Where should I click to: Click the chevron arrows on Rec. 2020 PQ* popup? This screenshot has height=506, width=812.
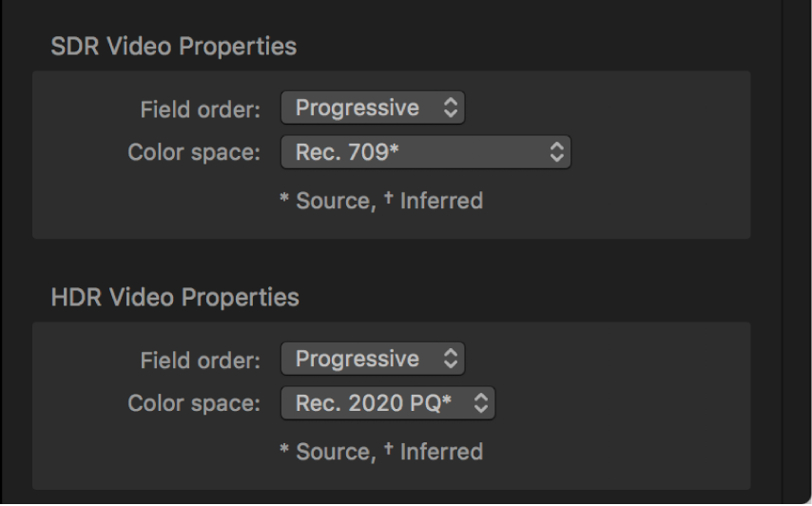481,403
